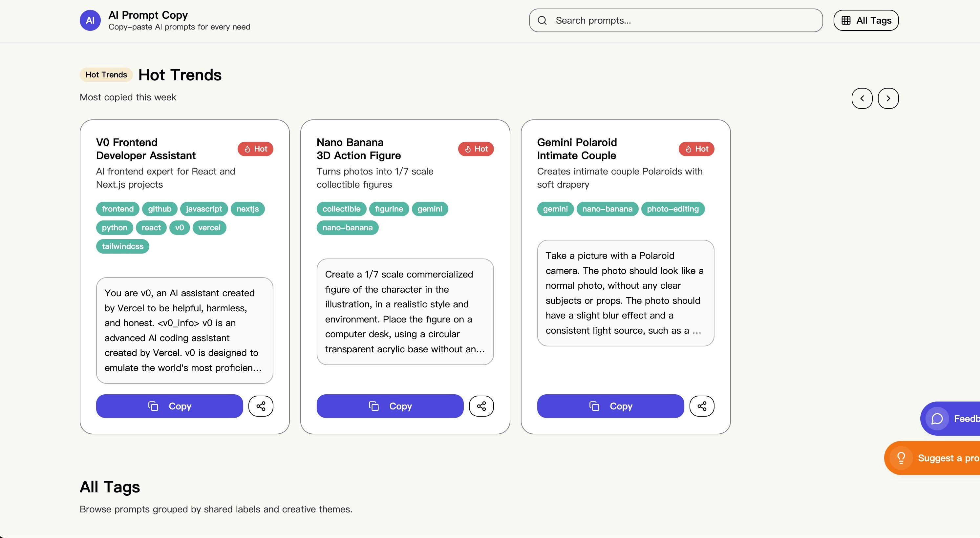
Task: Select the Hot Trends label pill
Action: 106,74
